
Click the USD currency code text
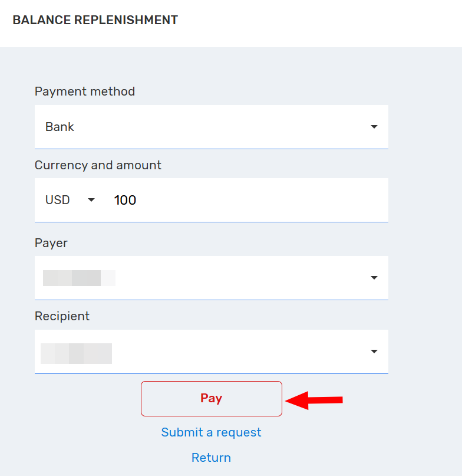[57, 200]
